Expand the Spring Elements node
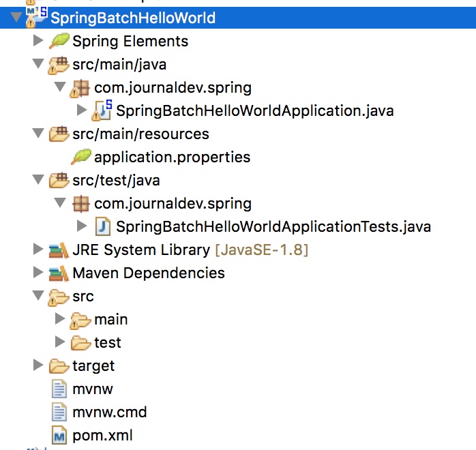 pyautogui.click(x=38, y=40)
